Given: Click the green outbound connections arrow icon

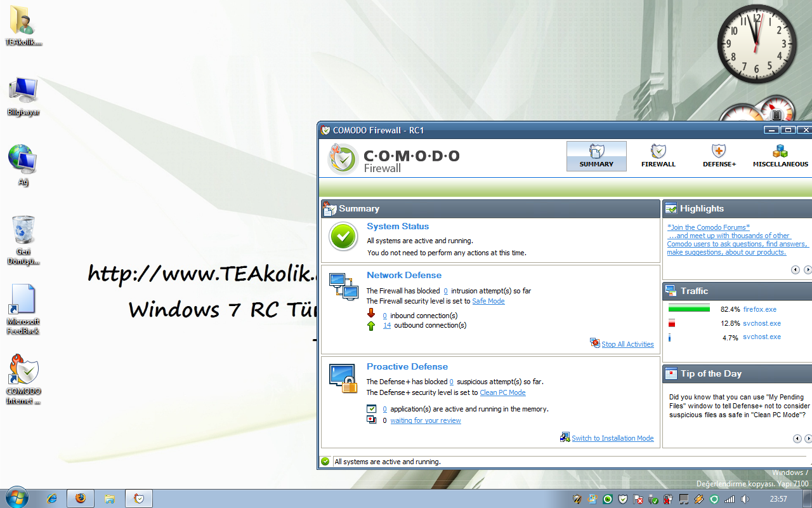Looking at the screenshot, I should (x=371, y=325).
